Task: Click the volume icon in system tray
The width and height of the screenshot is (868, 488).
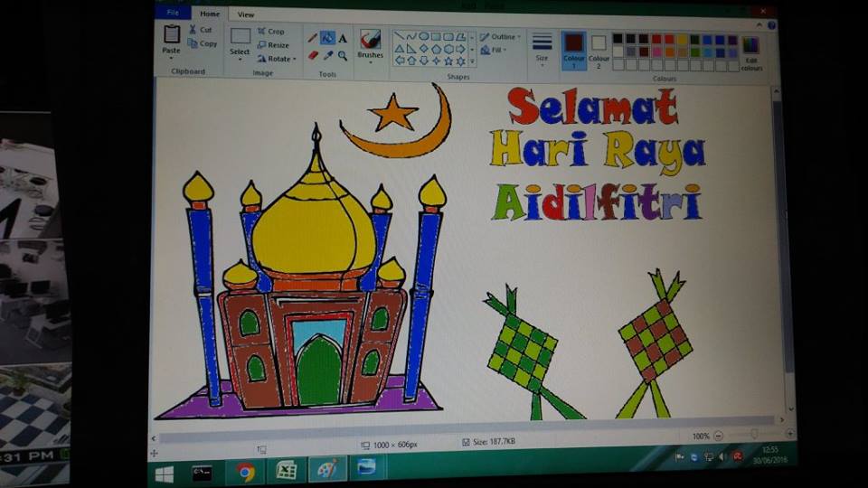Action: coord(722,457)
